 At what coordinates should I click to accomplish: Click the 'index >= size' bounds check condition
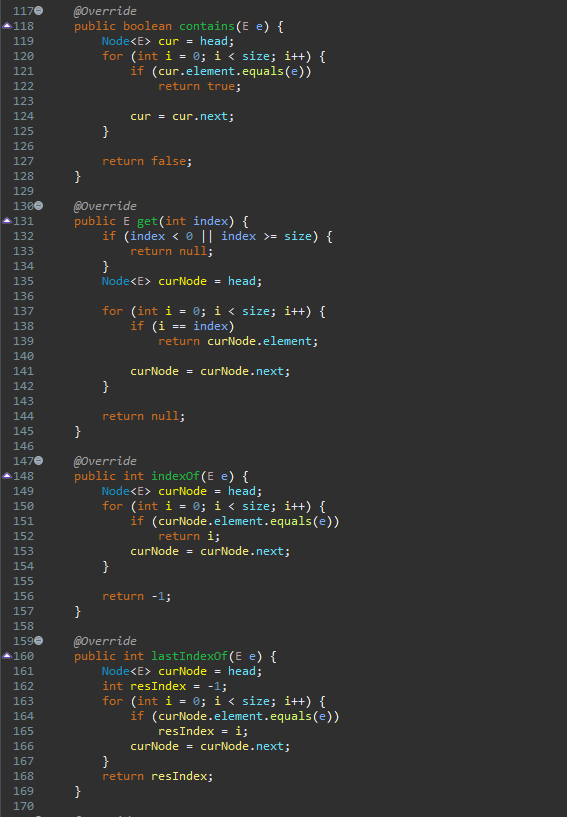point(266,236)
